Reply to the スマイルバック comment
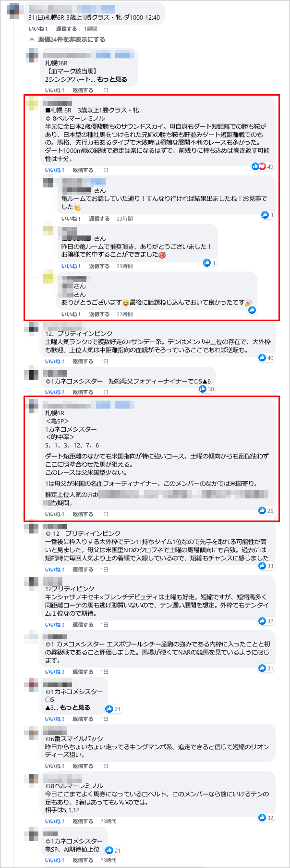Image resolution: width=290 pixels, height=868 pixels. pos(83,766)
